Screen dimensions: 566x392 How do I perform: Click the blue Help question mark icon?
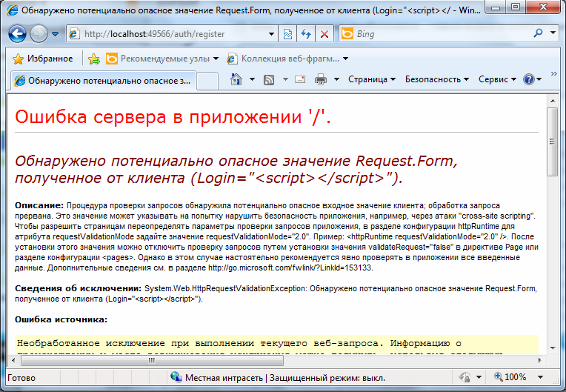pyautogui.click(x=529, y=79)
